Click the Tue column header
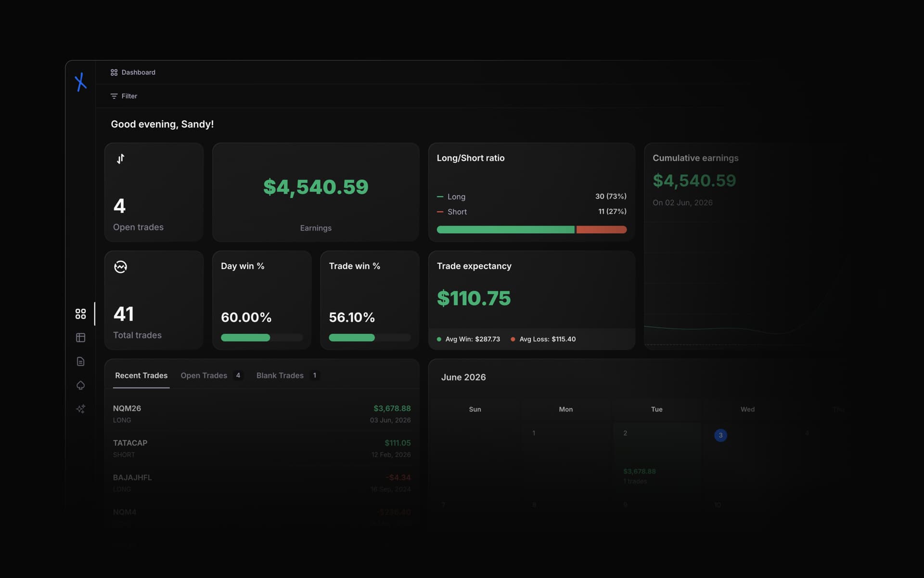This screenshot has width=924, height=578. point(657,409)
